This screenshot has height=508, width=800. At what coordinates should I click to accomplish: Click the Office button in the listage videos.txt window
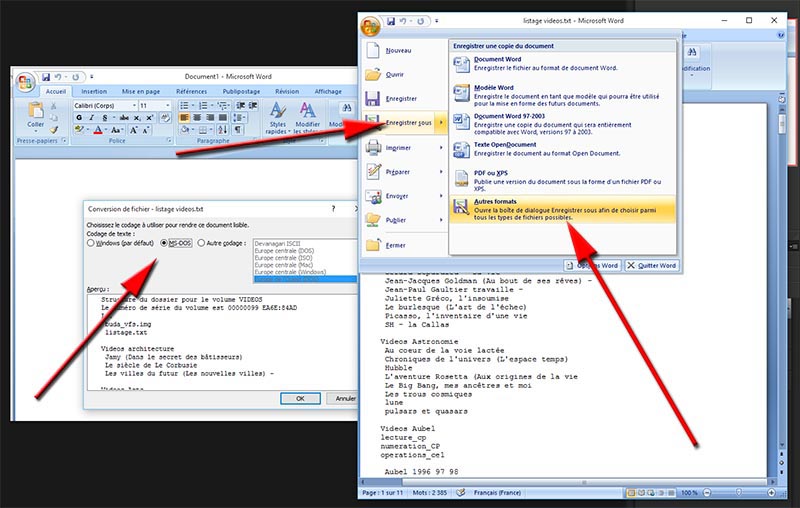370,26
